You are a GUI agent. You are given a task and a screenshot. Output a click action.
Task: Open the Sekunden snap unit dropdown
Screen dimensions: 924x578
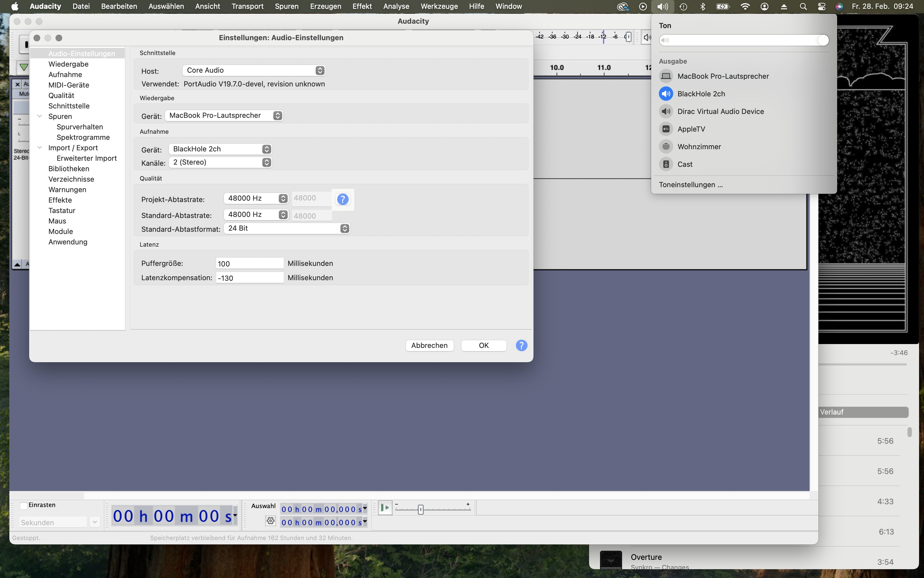click(x=95, y=522)
